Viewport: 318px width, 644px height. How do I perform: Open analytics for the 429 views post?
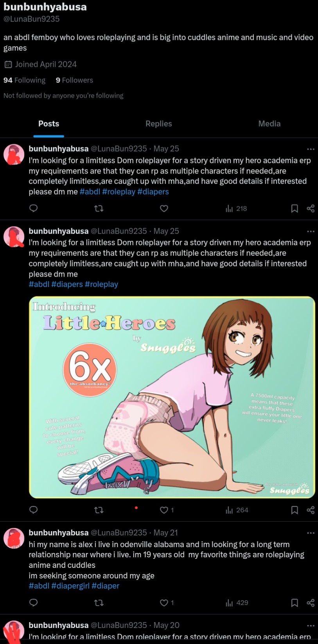pos(237,603)
